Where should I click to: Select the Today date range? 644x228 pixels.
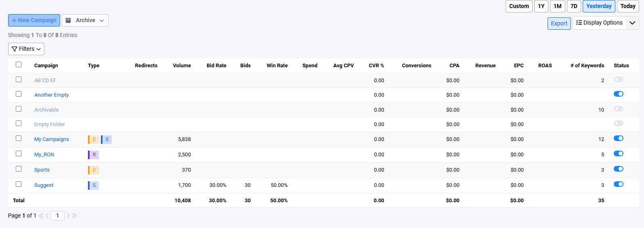(628, 6)
